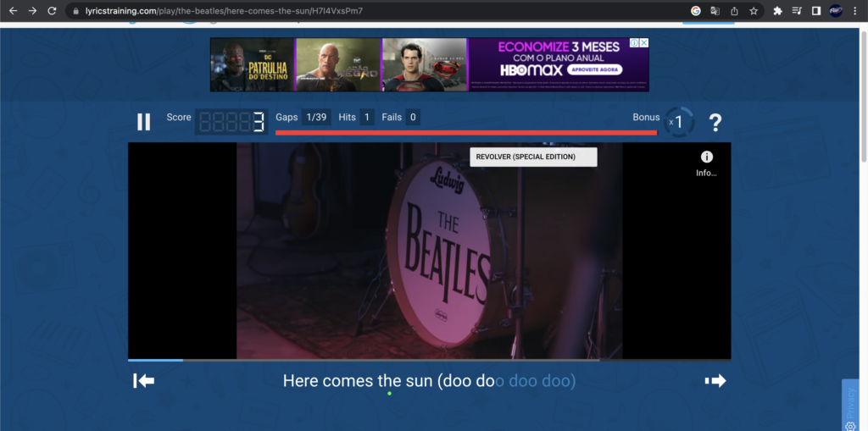
Task: Open the help question mark
Action: click(x=715, y=122)
